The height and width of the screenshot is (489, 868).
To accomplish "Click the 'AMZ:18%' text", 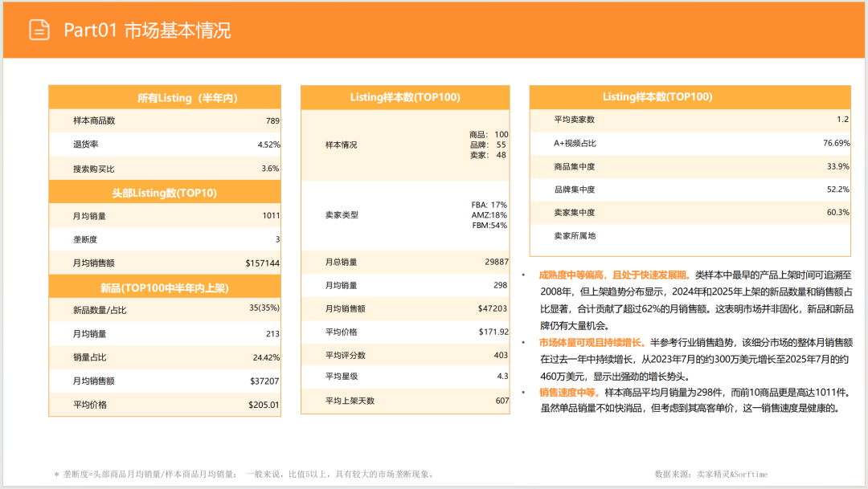I will pos(489,215).
